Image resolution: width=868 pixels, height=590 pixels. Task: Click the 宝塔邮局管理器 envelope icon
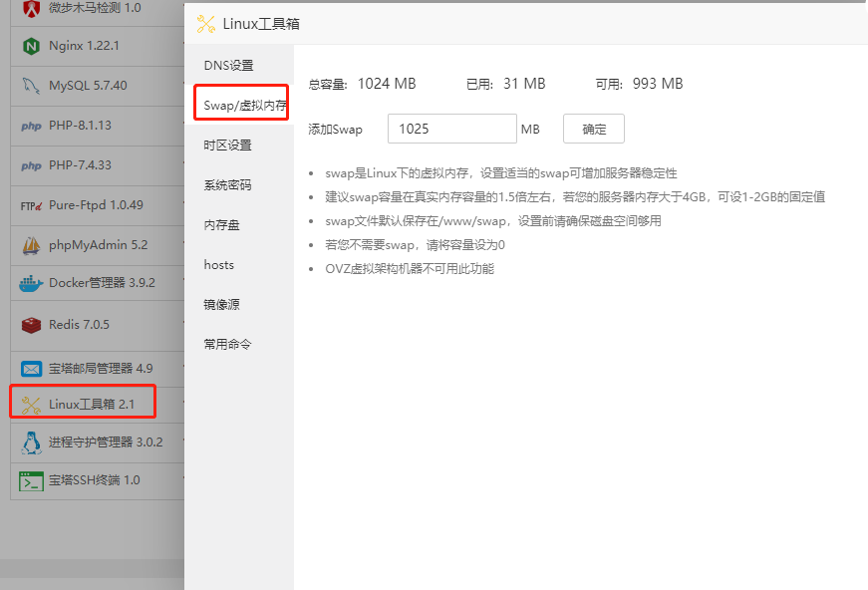(32, 369)
